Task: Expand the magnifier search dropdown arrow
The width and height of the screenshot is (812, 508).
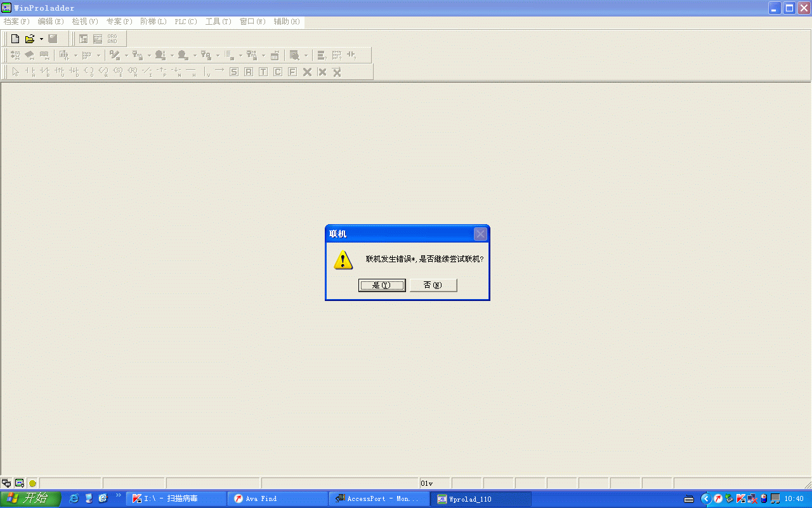Action: (306, 55)
